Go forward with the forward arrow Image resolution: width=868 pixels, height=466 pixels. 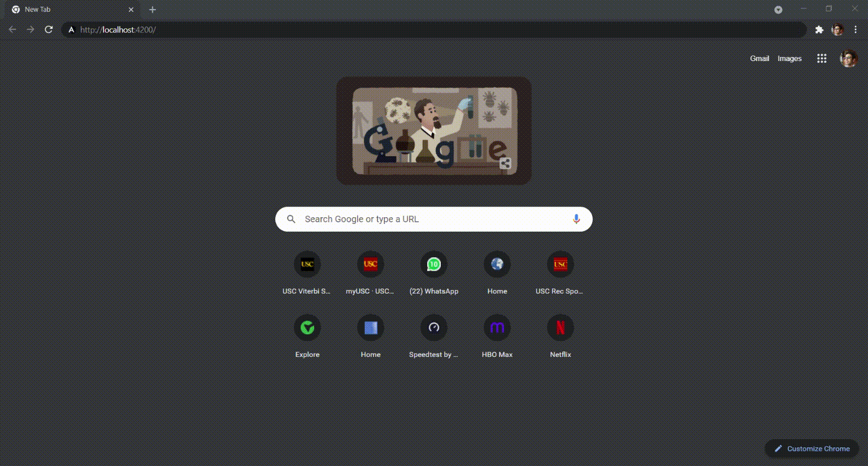click(x=31, y=29)
